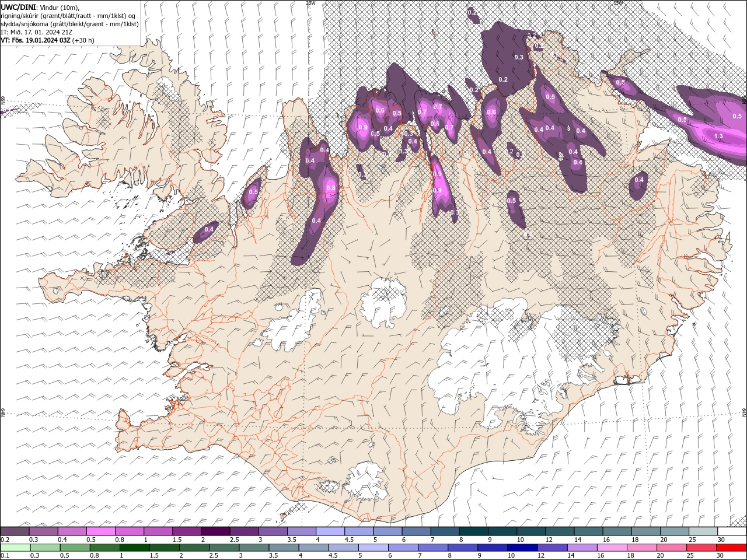Select the lower legend swatch labeled 2.5
The height and width of the screenshot is (560, 747).
tap(224, 548)
